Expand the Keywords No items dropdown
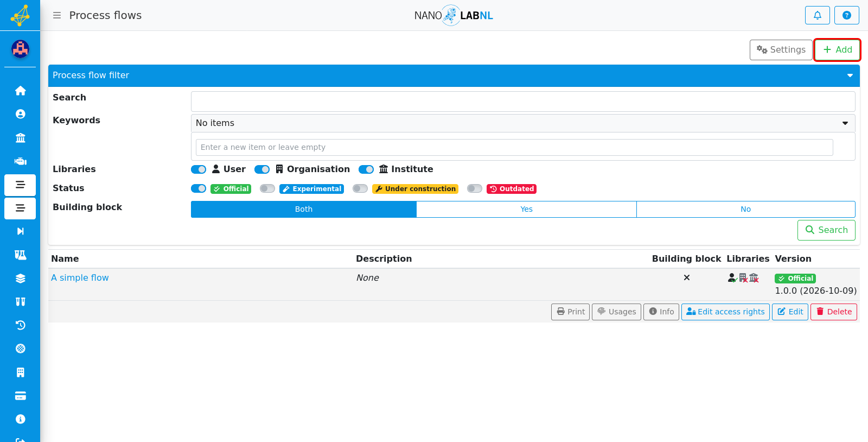The height and width of the screenshot is (442, 868). point(523,123)
